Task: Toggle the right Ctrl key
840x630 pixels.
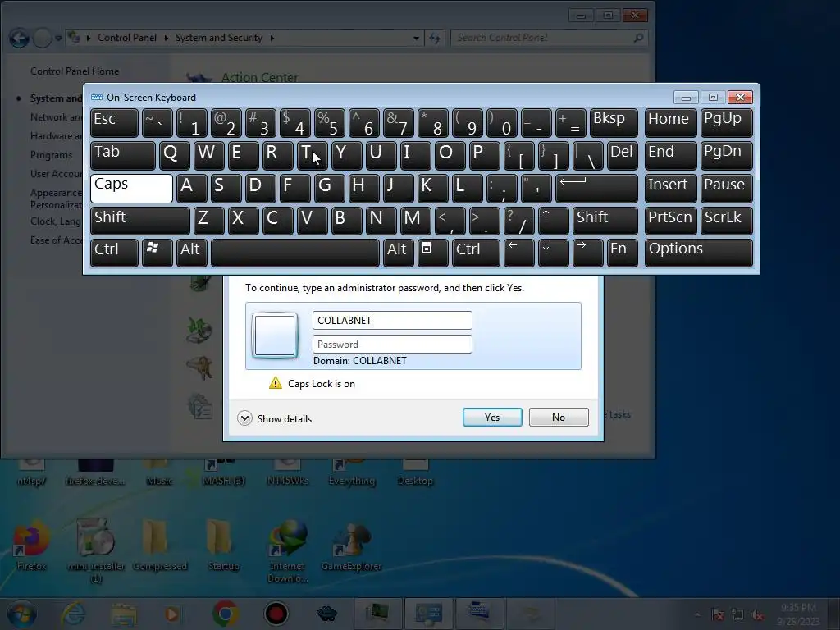Action: [476, 253]
